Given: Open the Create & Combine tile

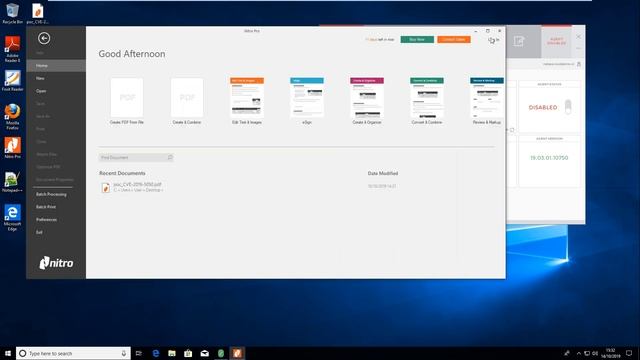Looking at the screenshot, I should [187, 101].
